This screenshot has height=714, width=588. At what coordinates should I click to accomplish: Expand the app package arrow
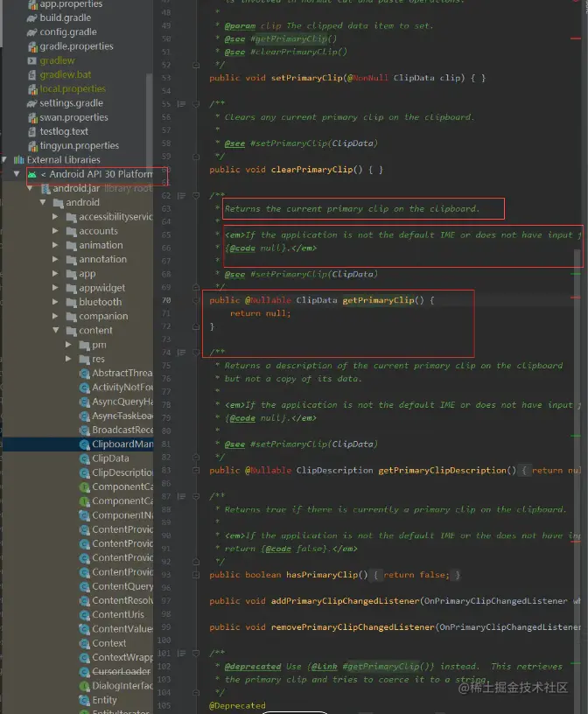tap(56, 274)
